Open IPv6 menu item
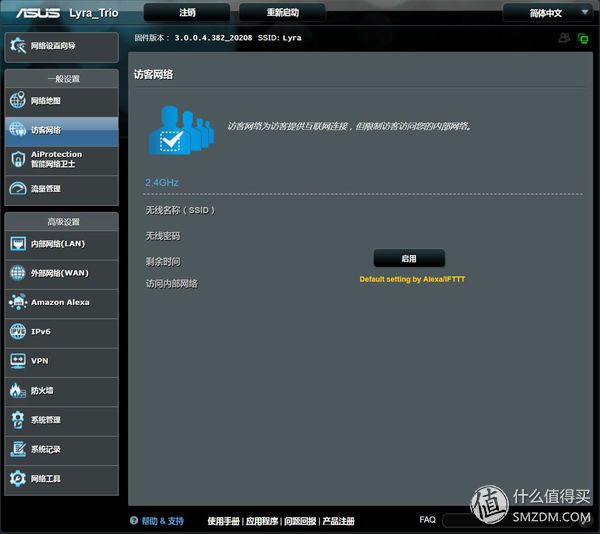600x534 pixels. click(62, 332)
